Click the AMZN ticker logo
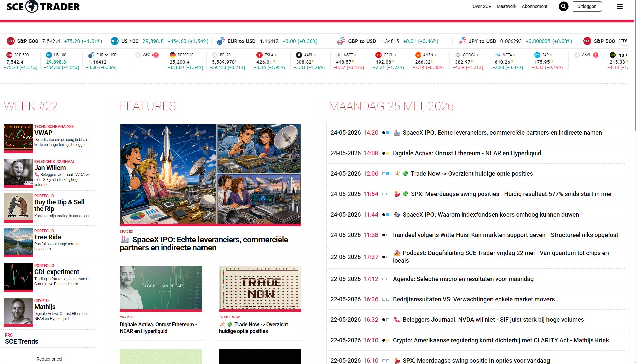Viewport: 636px width, 364px height. pos(418,55)
